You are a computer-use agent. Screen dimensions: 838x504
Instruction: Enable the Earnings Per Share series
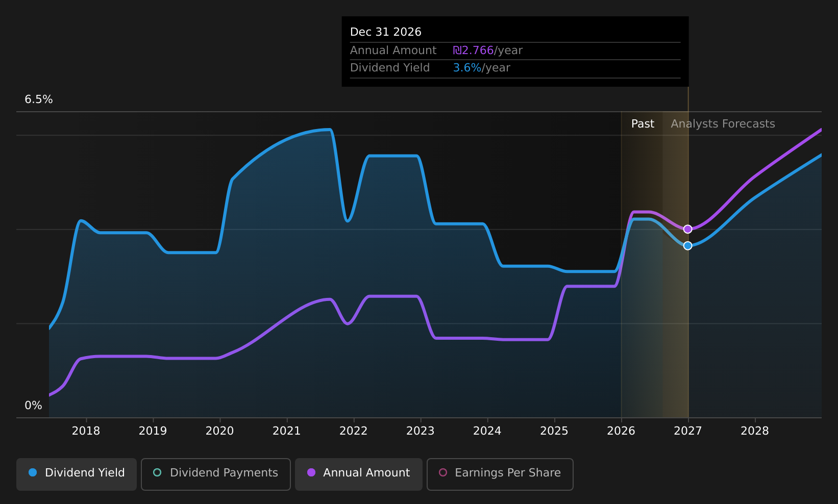(x=500, y=474)
